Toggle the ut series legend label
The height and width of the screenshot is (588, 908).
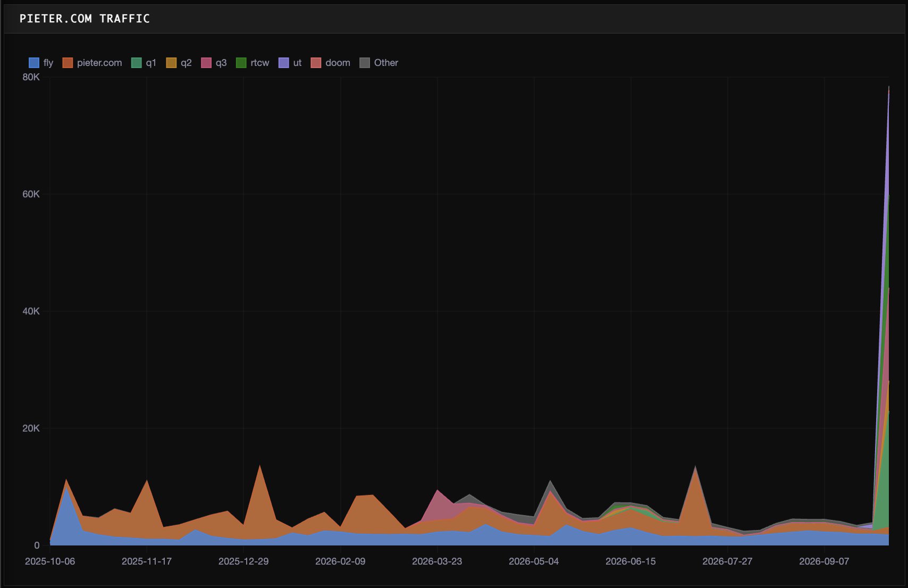click(x=297, y=63)
